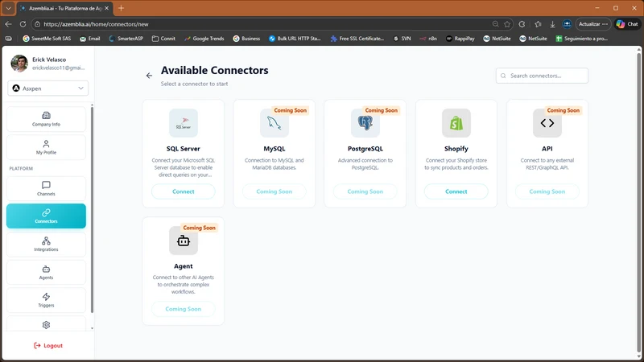Click the PostgreSQL elephant icon
Image resolution: width=644 pixels, height=362 pixels.
coord(365,123)
